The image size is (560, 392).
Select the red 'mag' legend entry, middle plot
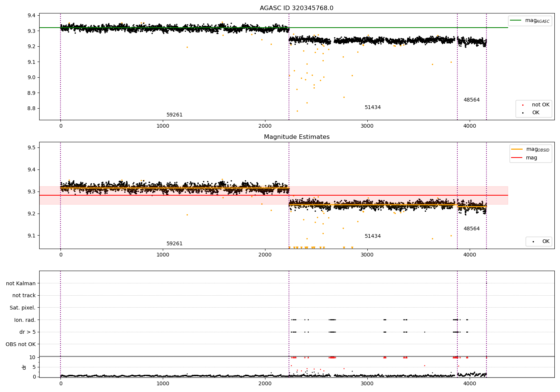click(x=524, y=158)
